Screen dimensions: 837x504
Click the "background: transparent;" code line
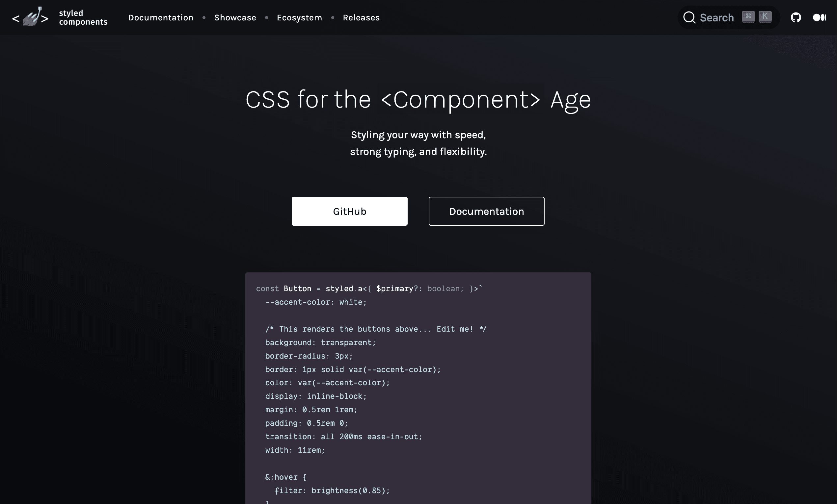click(320, 342)
